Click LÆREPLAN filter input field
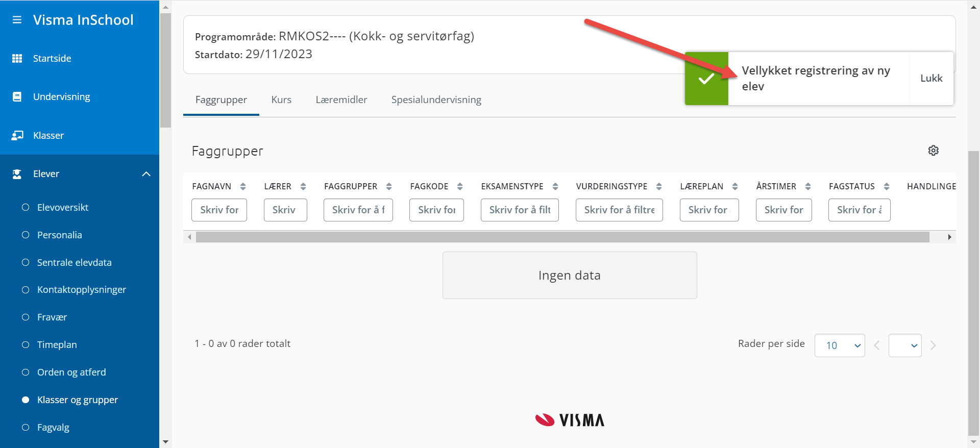 [x=709, y=210]
